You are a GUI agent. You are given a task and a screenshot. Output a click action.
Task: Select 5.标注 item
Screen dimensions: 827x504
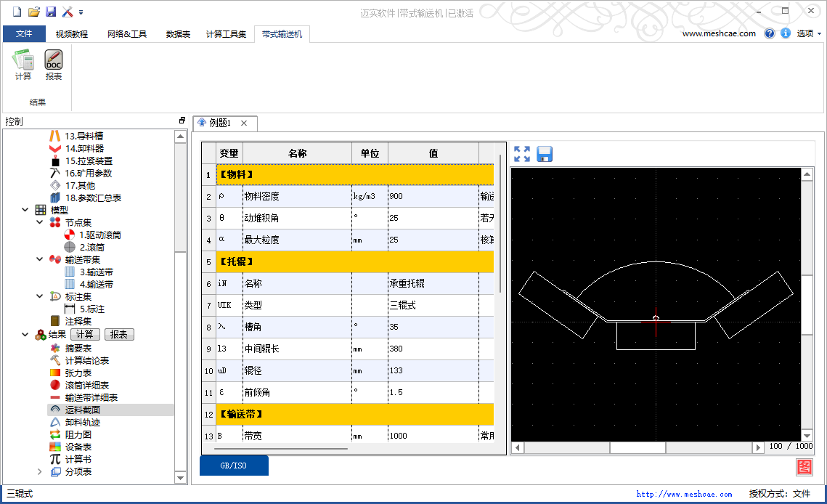[91, 309]
